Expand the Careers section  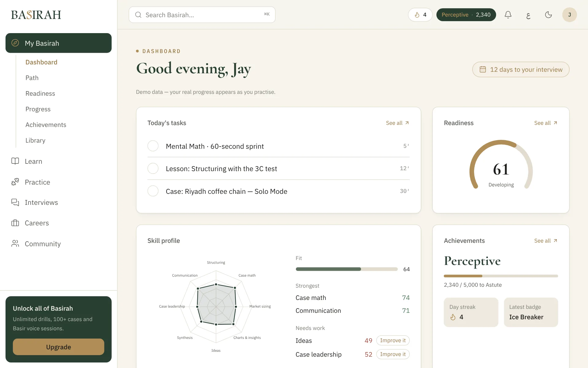tap(58, 223)
